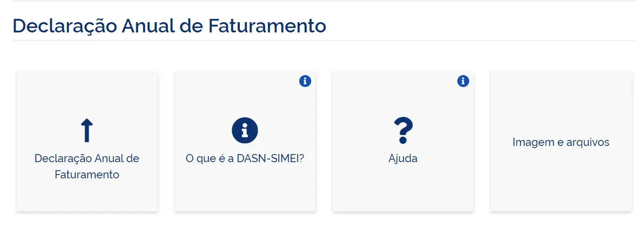644x227 pixels.
Task: Select the 'Ajuda' text label
Action: (403, 159)
